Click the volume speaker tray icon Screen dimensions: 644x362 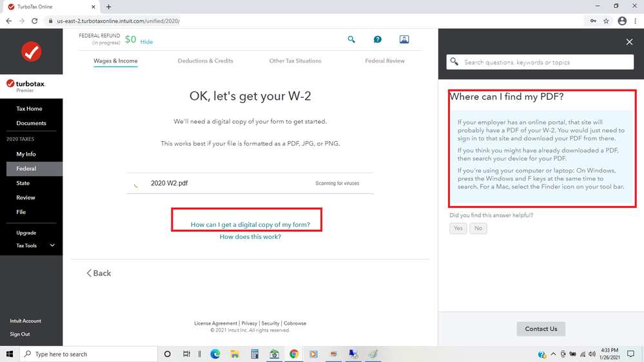(x=592, y=354)
